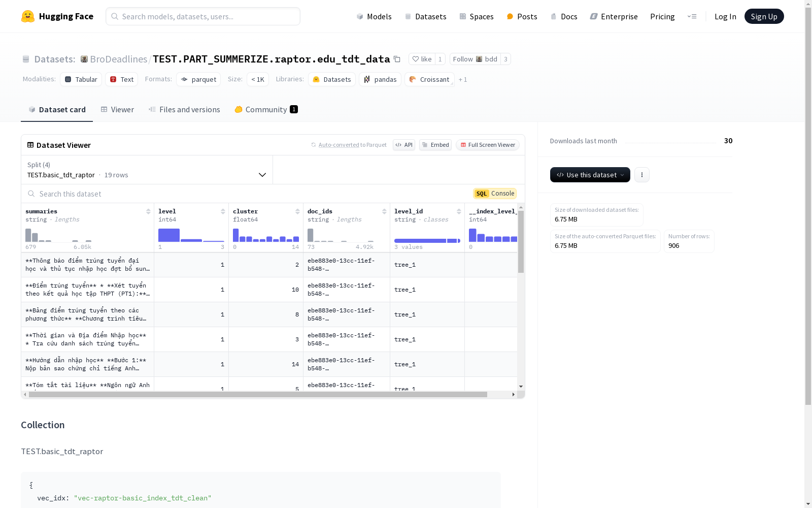Click the Hugging Face logo icon

(28, 16)
